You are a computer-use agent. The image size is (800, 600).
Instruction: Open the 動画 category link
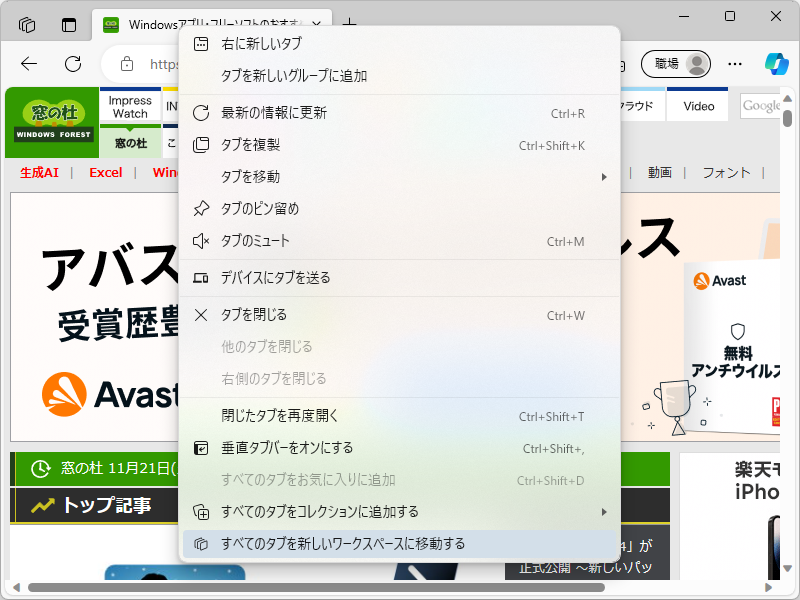point(659,172)
